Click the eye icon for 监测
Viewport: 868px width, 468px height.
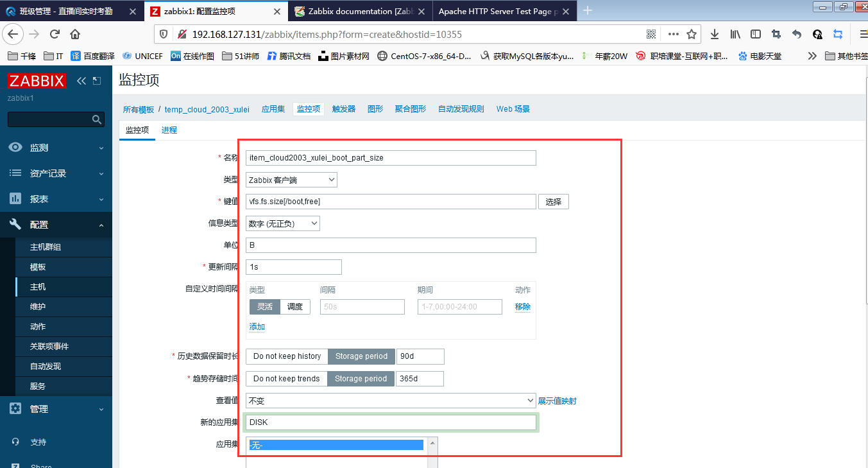pos(15,148)
